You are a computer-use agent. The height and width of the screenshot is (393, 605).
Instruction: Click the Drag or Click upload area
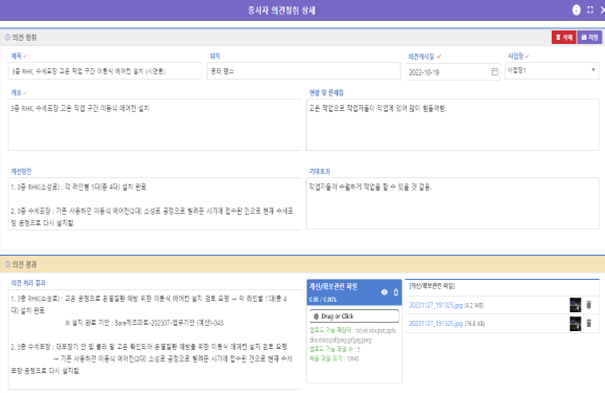pos(354,316)
